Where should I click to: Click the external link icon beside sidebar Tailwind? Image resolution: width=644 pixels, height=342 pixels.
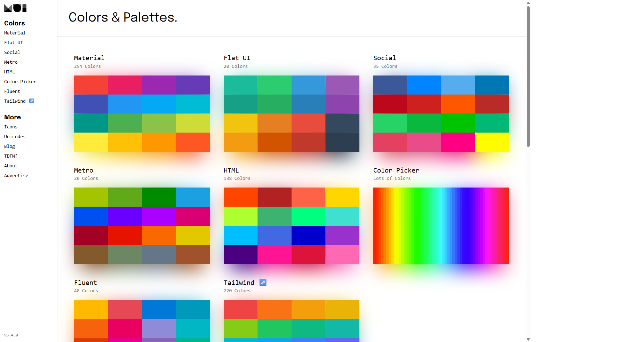click(x=32, y=101)
